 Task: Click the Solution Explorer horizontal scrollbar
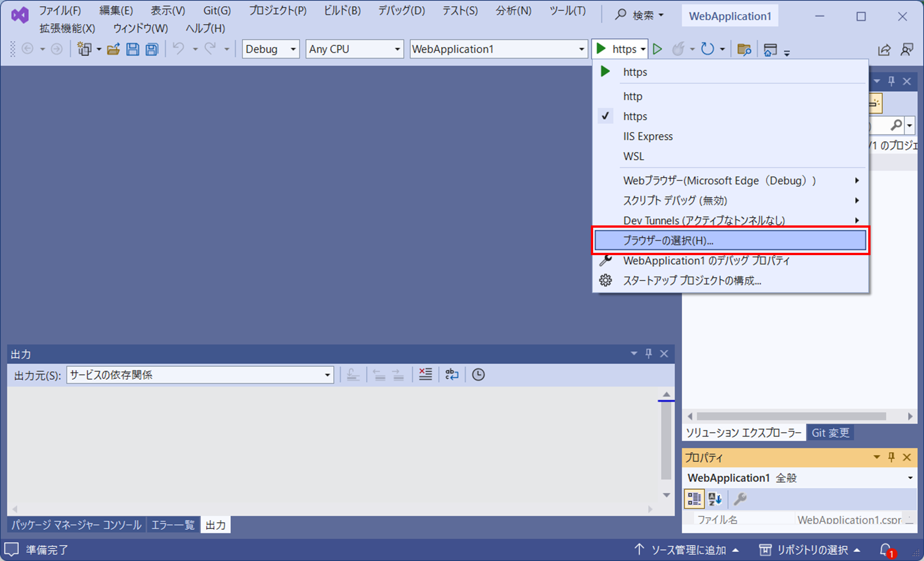pos(791,416)
